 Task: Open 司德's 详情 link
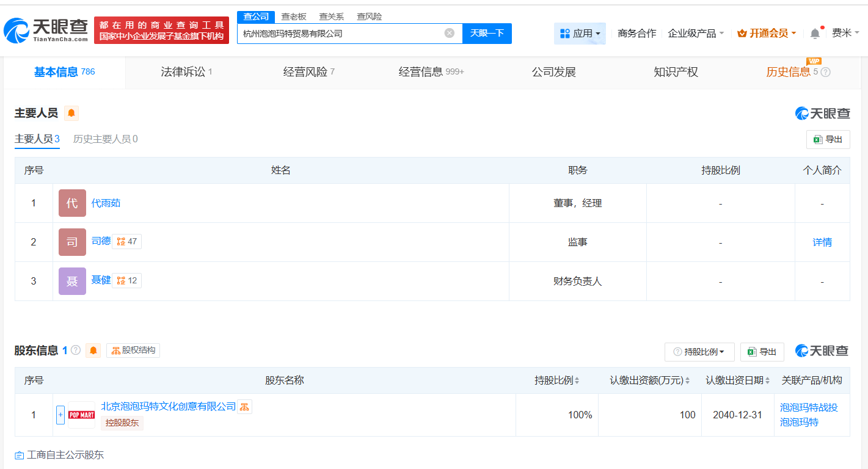coord(822,242)
